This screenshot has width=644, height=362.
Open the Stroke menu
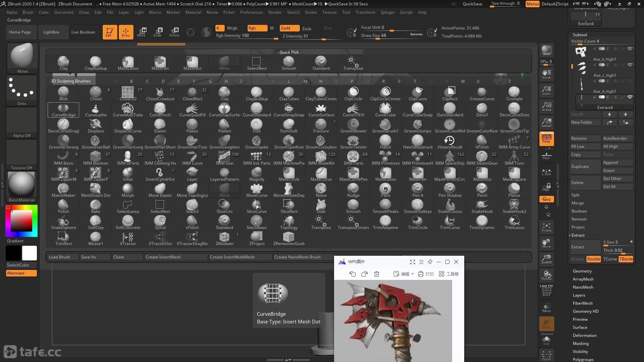[x=311, y=12]
